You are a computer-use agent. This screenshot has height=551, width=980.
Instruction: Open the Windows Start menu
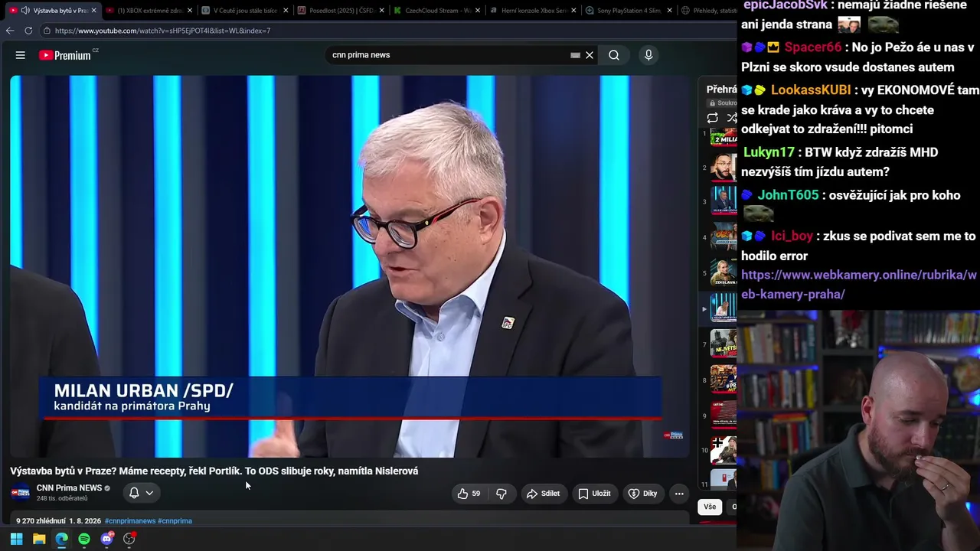[x=16, y=539]
